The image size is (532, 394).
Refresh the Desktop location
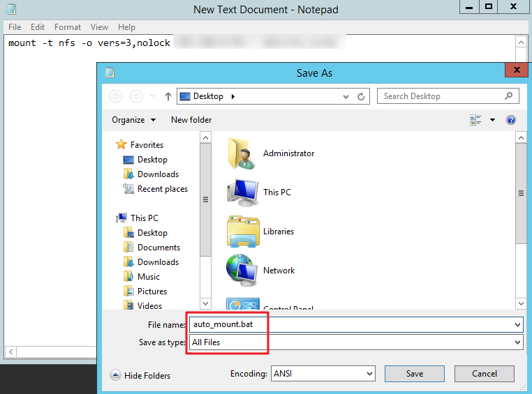(361, 96)
